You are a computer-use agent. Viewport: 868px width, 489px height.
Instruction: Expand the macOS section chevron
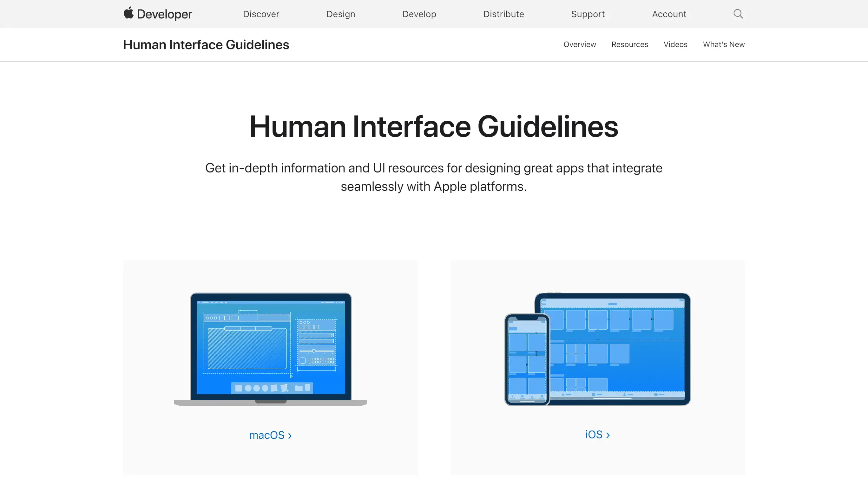pyautogui.click(x=290, y=435)
